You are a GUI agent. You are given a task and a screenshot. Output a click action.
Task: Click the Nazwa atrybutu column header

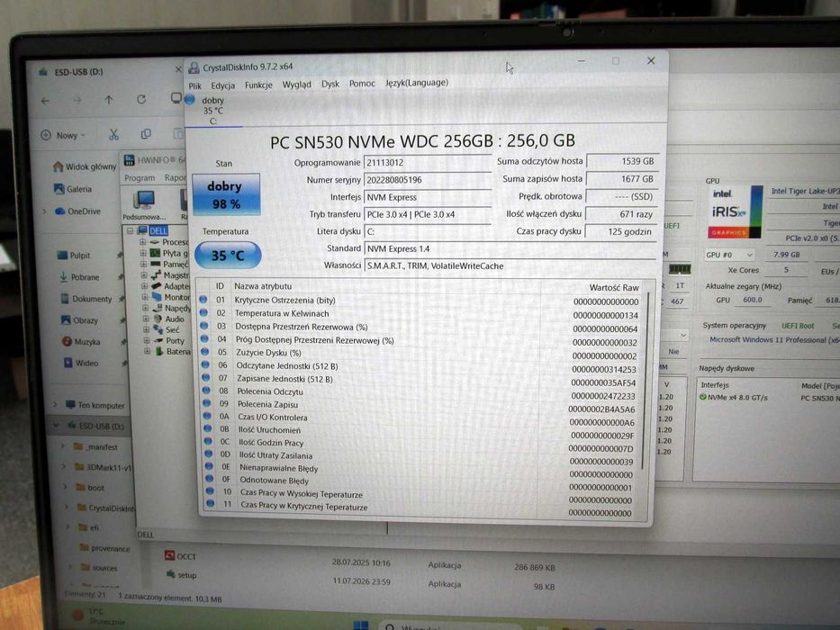(263, 286)
